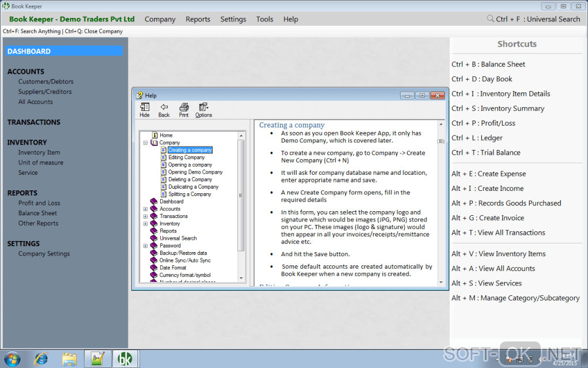Open Company Settings in sidebar
Image resolution: width=588 pixels, height=368 pixels.
(44, 254)
